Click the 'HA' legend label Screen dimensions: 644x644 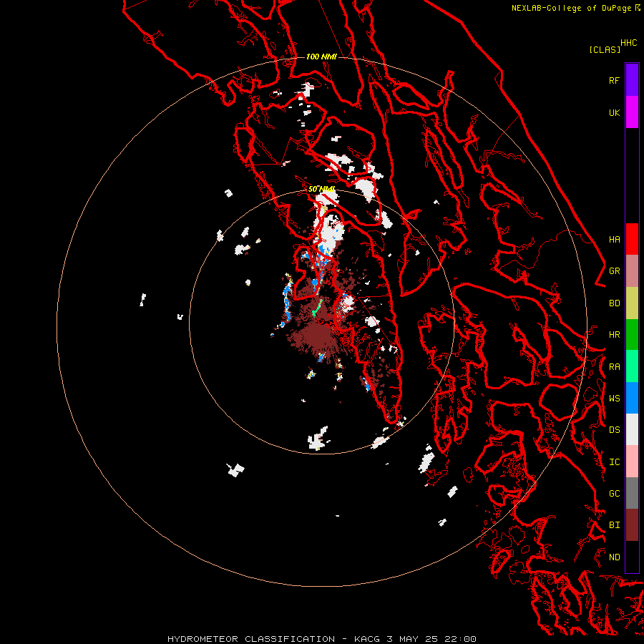click(x=614, y=240)
